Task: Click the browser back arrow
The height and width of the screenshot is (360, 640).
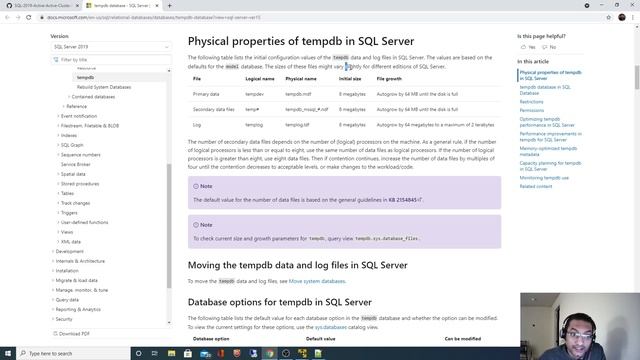Action: (7, 17)
